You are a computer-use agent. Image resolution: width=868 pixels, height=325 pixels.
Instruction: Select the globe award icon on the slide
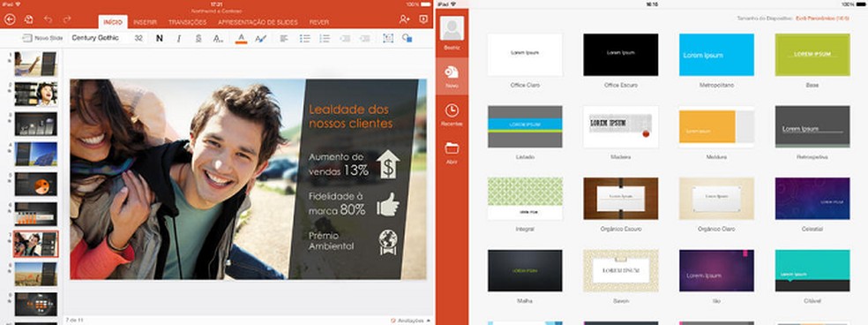tap(388, 242)
